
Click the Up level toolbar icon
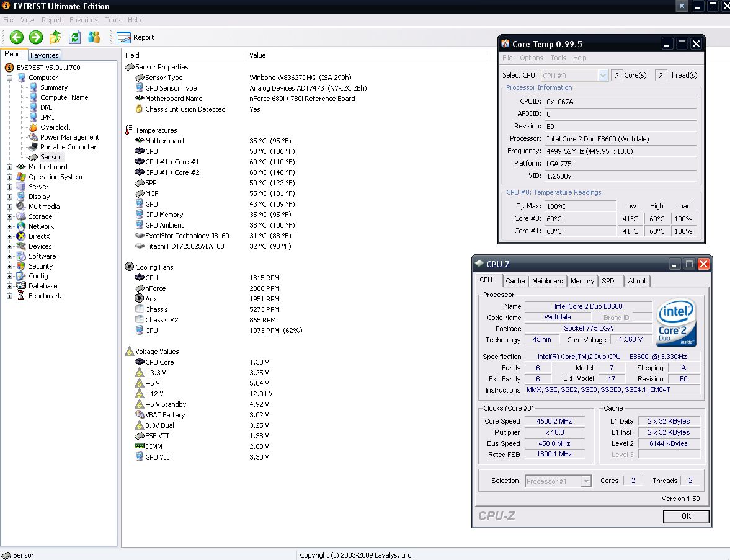point(55,37)
